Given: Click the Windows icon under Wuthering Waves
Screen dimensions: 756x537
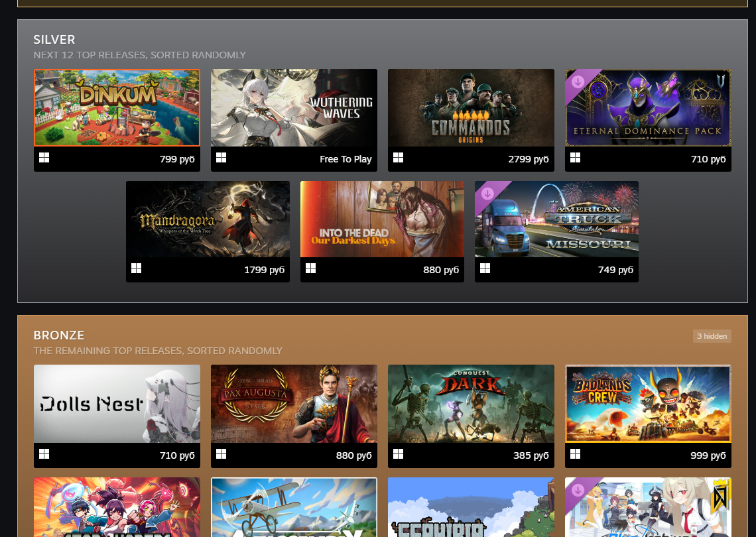Looking at the screenshot, I should (221, 158).
